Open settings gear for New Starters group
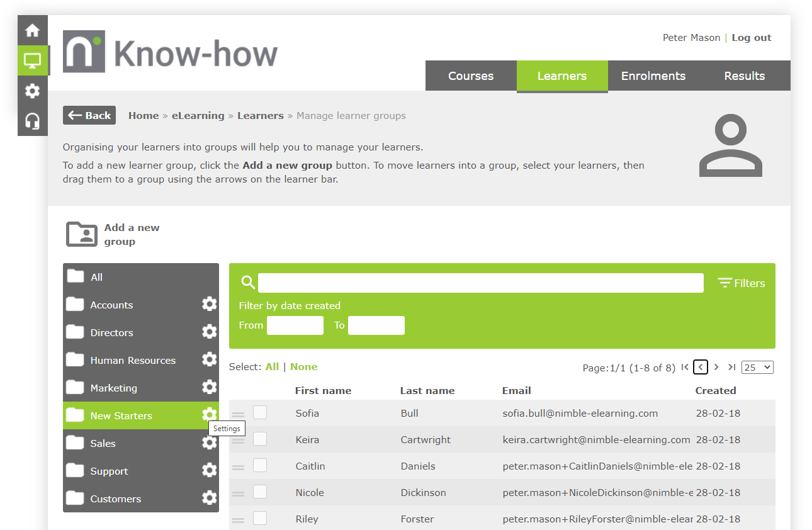 (209, 415)
